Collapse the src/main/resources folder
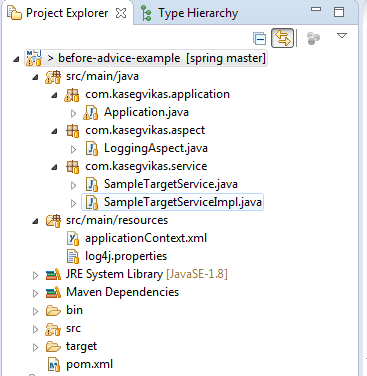Screen dimensions: 367x376 [35, 222]
